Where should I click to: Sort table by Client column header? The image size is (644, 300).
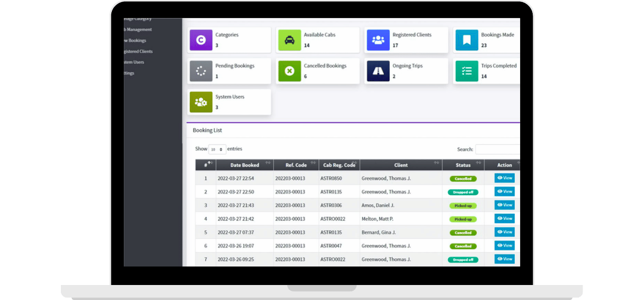pyautogui.click(x=400, y=165)
